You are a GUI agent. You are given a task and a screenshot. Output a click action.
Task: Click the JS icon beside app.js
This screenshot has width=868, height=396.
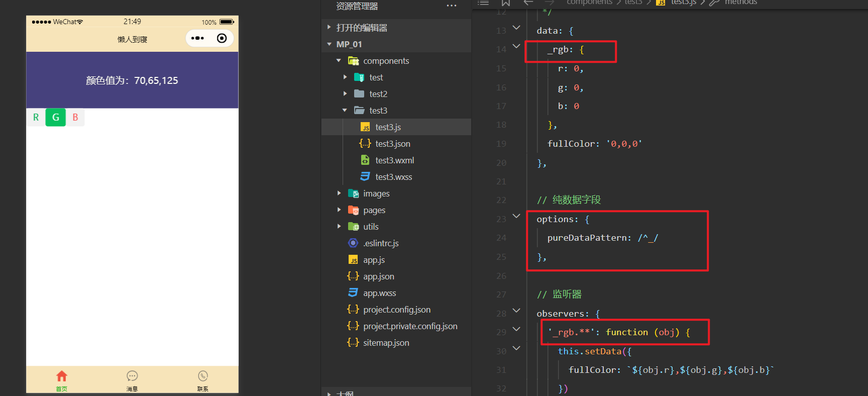353,260
